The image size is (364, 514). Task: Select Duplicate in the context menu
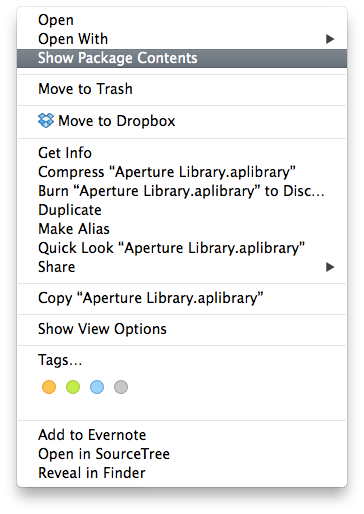click(x=182, y=210)
